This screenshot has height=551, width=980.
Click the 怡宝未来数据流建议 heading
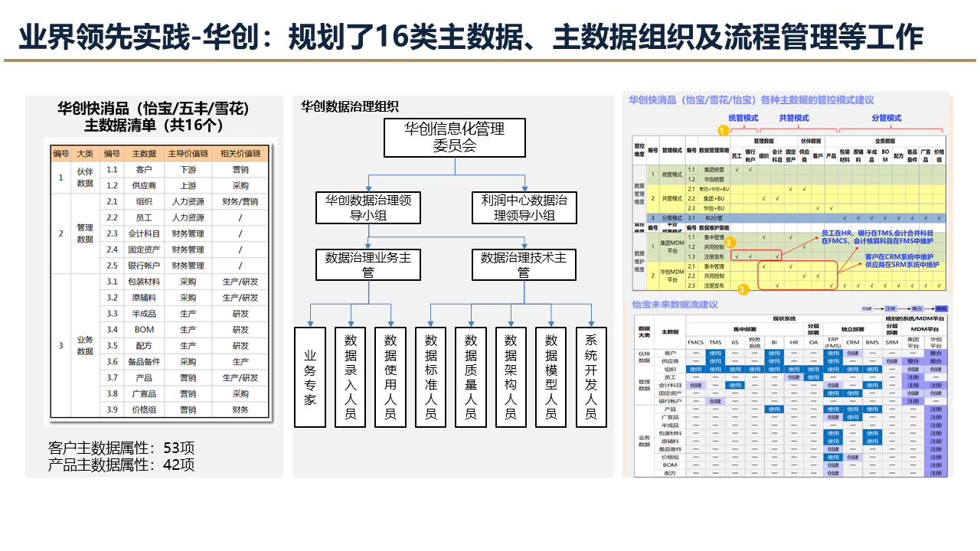tap(675, 305)
